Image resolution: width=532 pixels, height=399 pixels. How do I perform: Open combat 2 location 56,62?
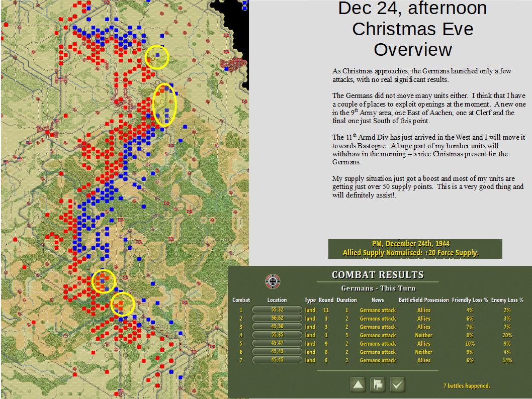coord(277,318)
